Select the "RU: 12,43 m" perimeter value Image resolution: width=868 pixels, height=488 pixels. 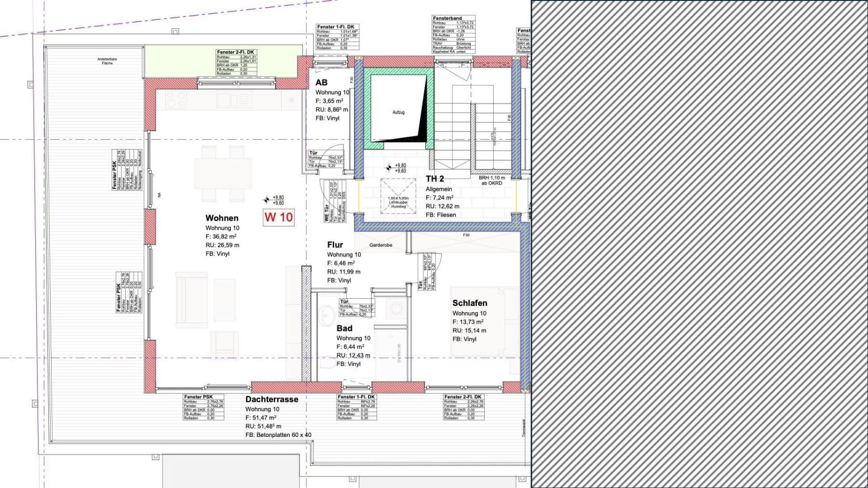353,356
